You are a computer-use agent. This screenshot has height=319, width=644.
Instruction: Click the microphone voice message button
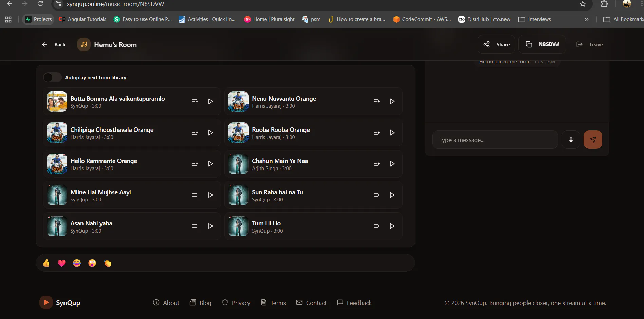point(571,140)
